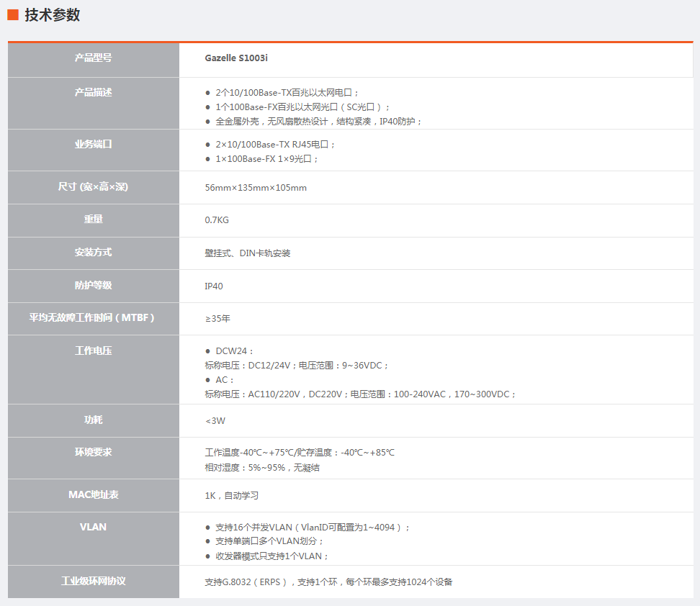Viewport: 700px width, 606px height.
Task: Select the 产品型号 row label
Action: [94, 58]
